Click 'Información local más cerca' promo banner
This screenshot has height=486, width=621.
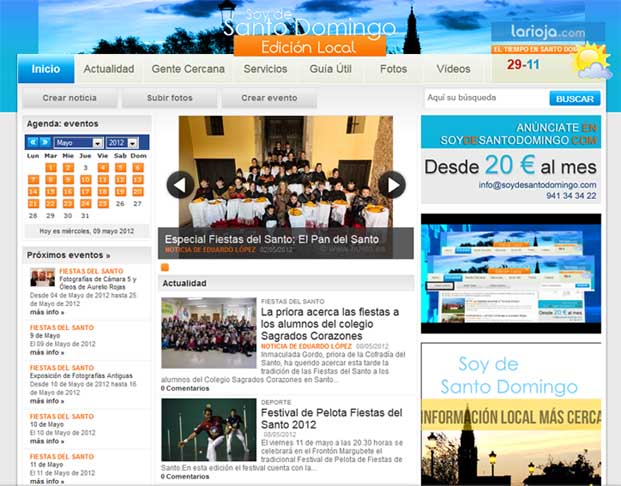click(x=511, y=414)
